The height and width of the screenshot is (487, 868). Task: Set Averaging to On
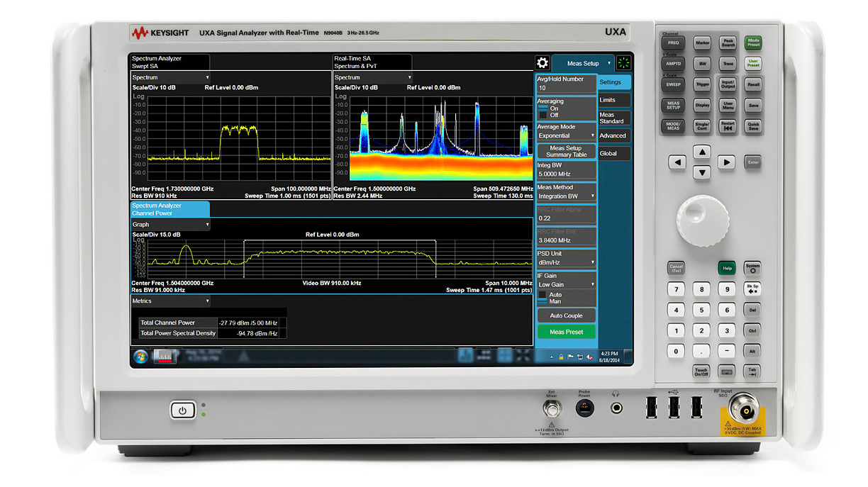(x=549, y=108)
